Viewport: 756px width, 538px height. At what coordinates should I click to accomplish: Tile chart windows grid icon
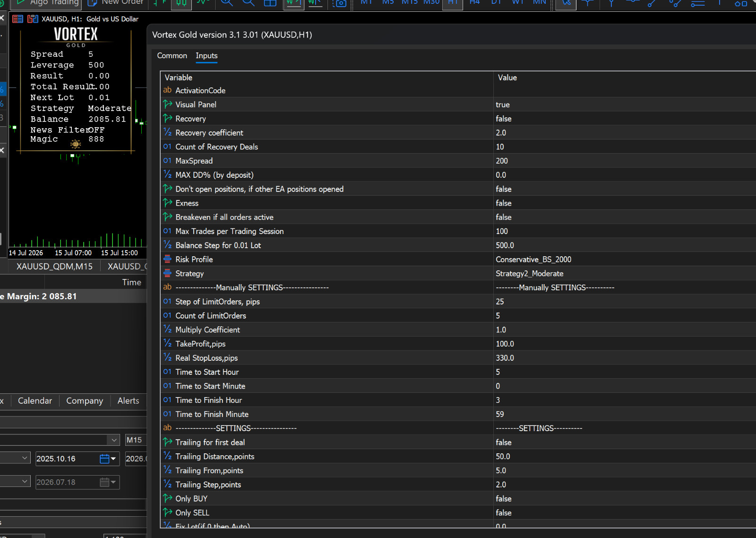(270, 3)
